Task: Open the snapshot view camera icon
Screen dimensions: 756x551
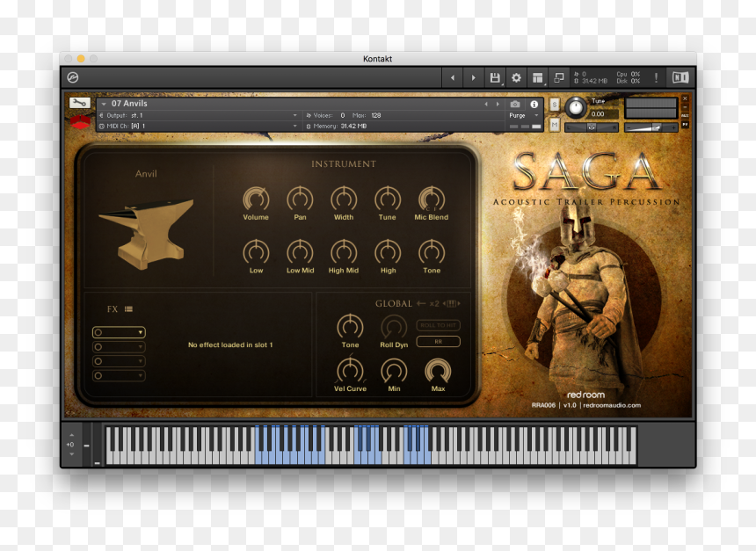Action: (x=514, y=104)
